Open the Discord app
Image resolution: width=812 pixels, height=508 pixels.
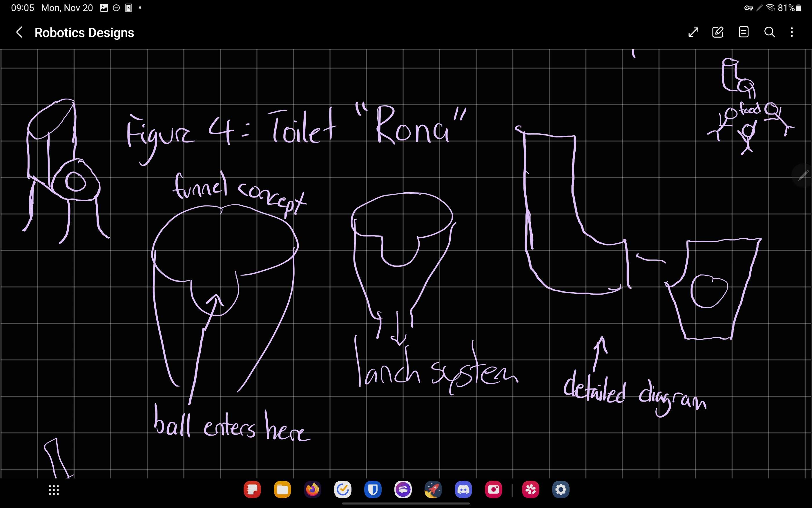coord(463,490)
